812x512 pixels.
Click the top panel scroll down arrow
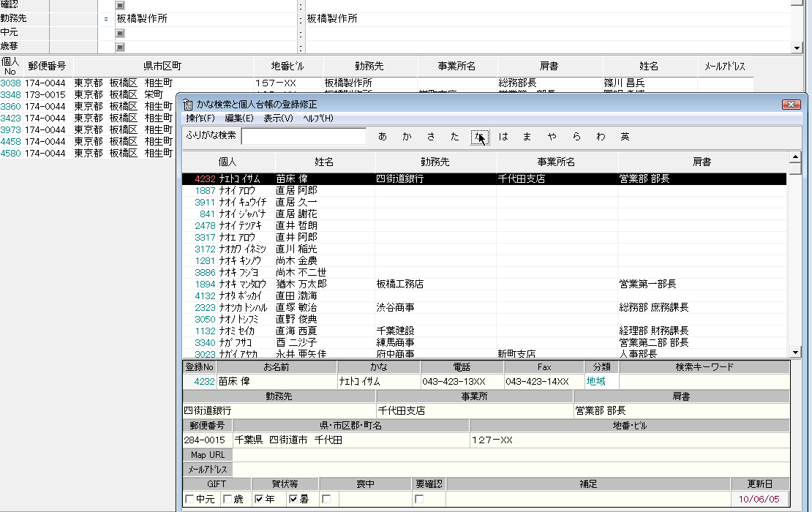pos(797,48)
